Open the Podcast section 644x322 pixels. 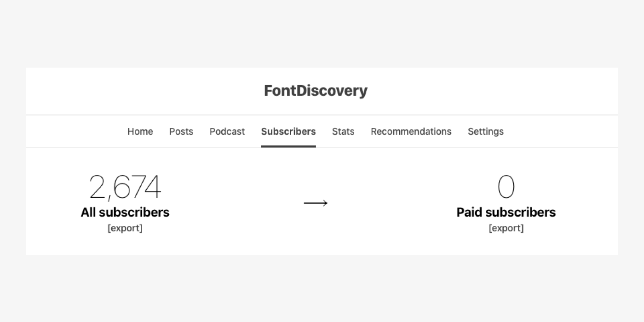pos(227,132)
